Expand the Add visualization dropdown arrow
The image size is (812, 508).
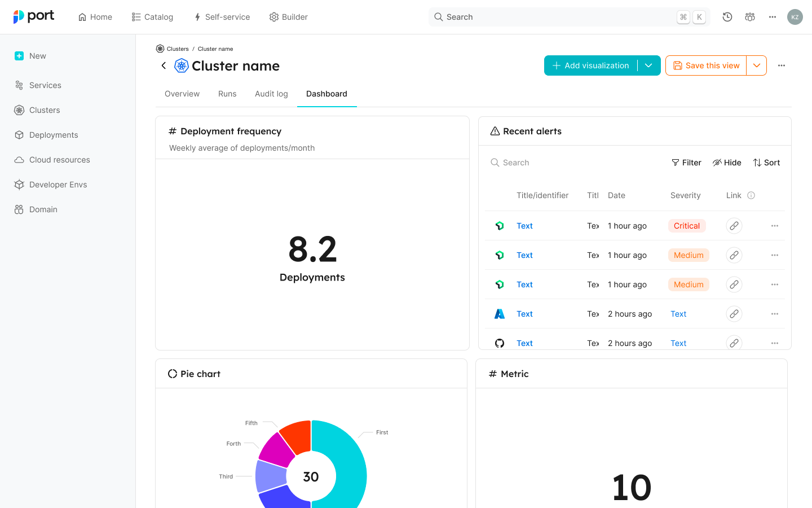tap(649, 65)
